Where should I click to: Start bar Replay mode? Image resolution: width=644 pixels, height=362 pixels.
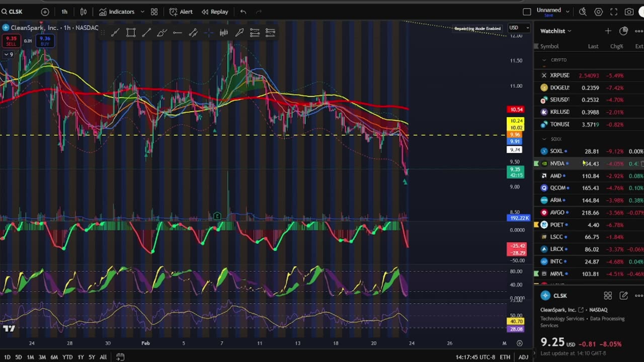click(215, 12)
